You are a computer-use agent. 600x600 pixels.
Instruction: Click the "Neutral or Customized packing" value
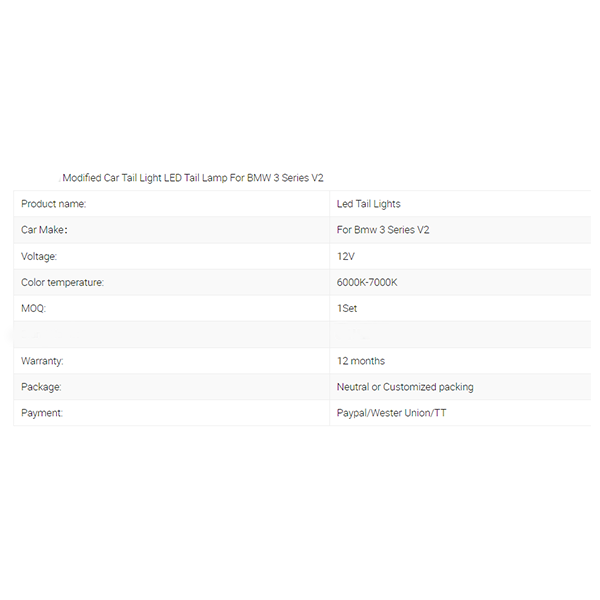pos(405,387)
